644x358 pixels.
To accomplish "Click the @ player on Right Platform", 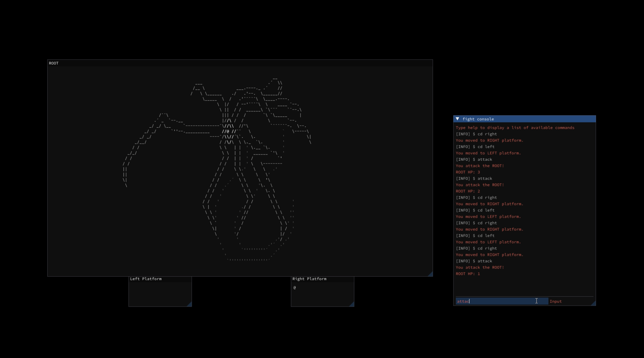I will (295, 287).
